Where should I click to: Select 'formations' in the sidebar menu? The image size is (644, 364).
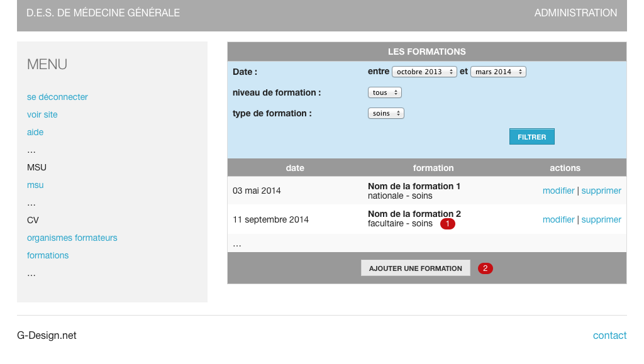point(48,255)
